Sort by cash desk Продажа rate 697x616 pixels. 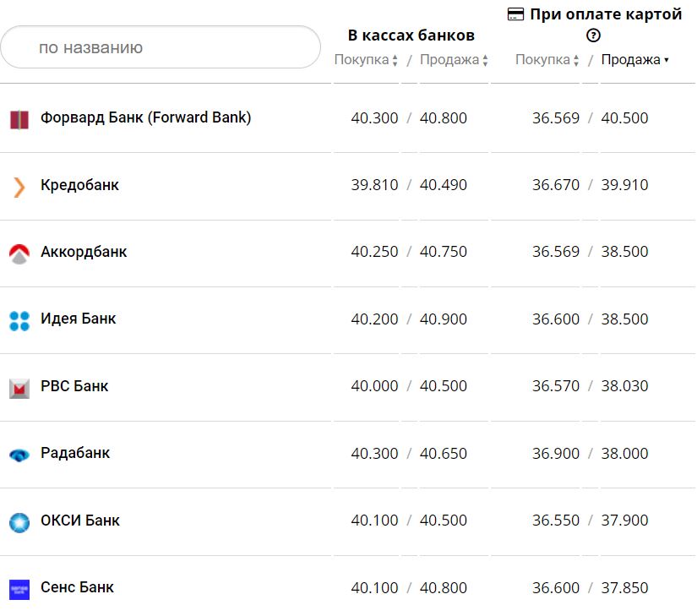point(454,60)
